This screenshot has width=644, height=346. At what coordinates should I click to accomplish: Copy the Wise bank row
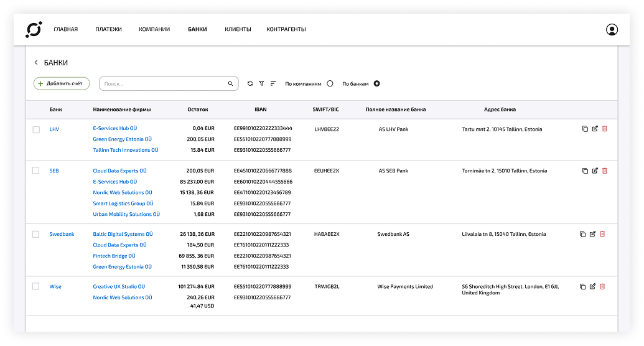[x=582, y=286]
